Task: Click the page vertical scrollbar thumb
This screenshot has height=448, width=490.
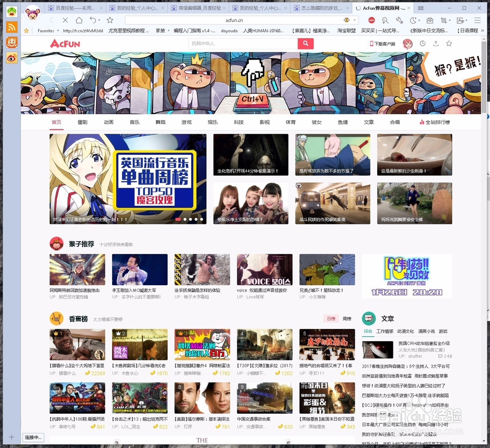Action: coord(484,76)
